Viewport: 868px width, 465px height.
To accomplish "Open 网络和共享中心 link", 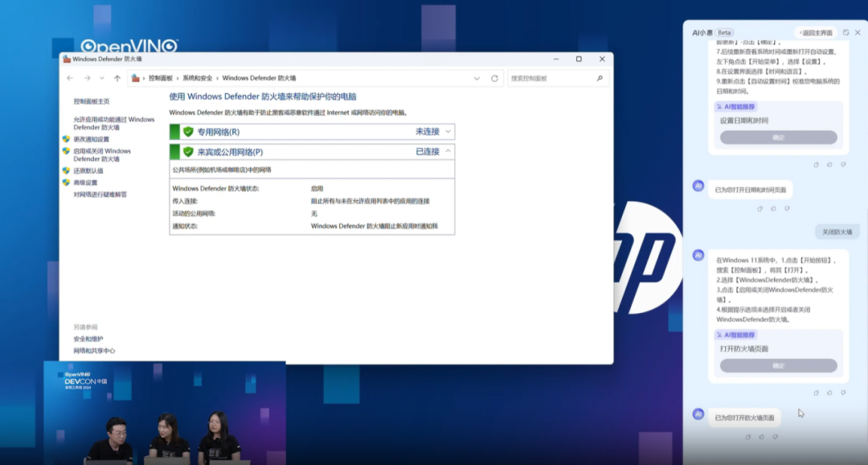I will click(x=94, y=350).
